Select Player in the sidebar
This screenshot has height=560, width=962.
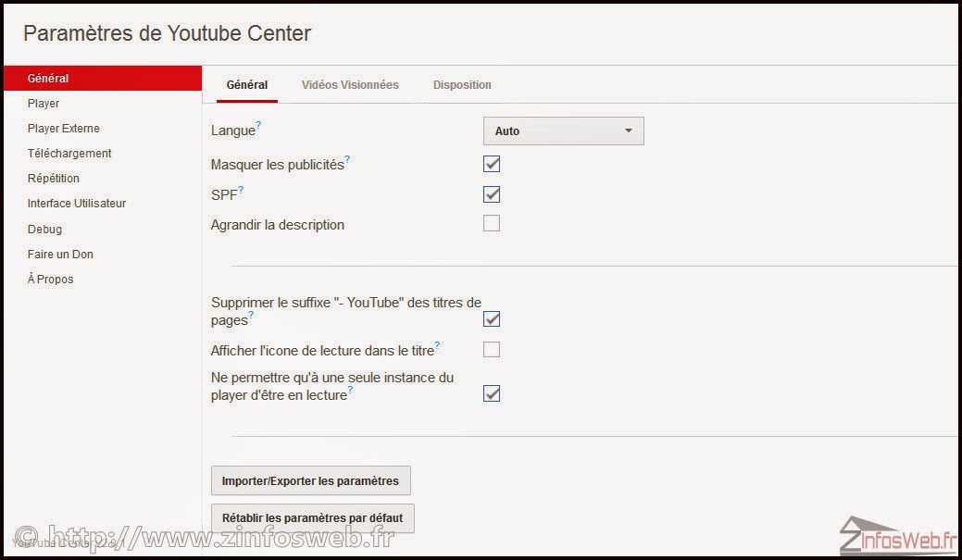(x=44, y=103)
